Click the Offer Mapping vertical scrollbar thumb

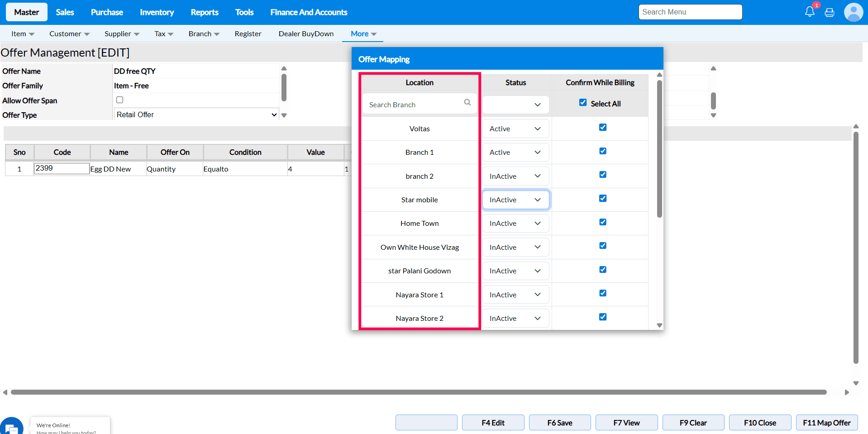659,149
